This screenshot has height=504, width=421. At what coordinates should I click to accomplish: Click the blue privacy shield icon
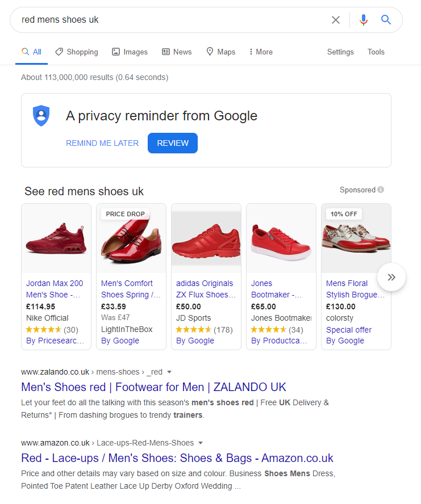[x=41, y=116]
